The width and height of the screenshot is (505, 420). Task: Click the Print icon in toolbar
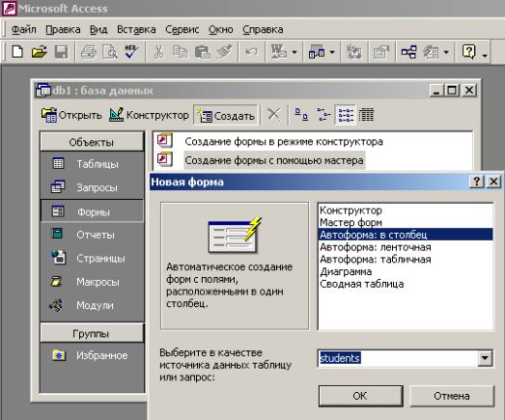click(89, 51)
